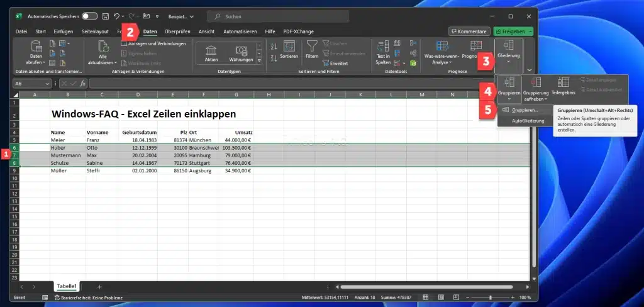Switch to Page Break Preview icon
644x307 pixels.
[x=456, y=297]
